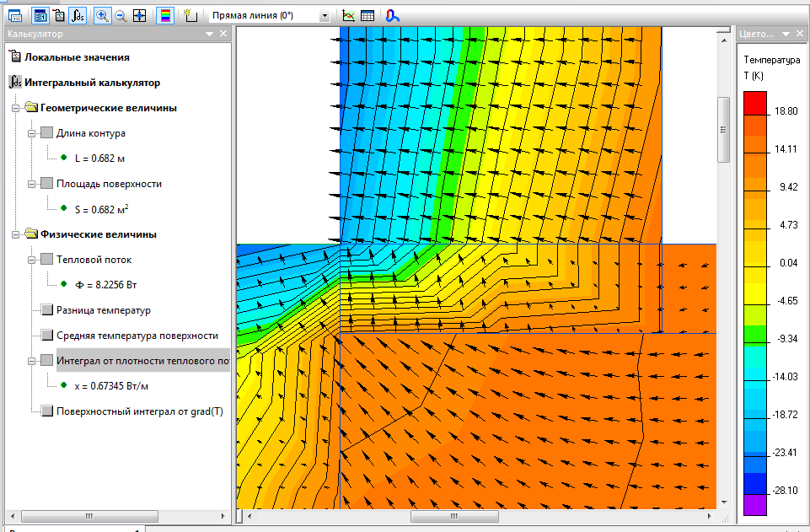Collapse the 'Геометрические величины' folder
810x532 pixels.
(17, 108)
